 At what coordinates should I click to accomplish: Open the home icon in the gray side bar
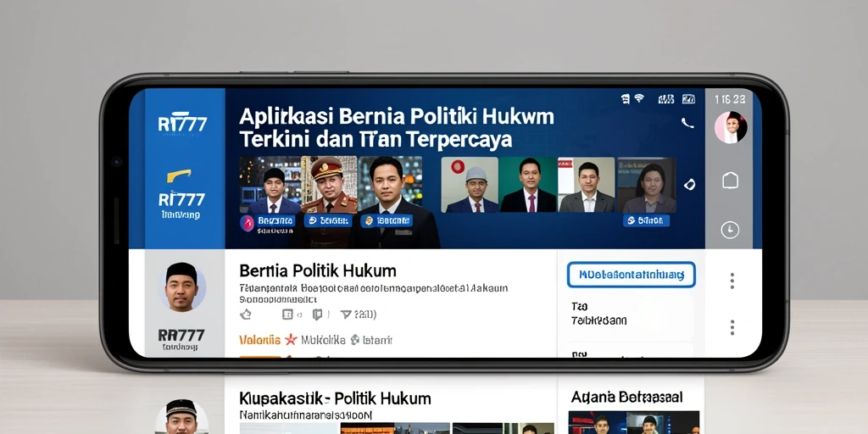(730, 180)
